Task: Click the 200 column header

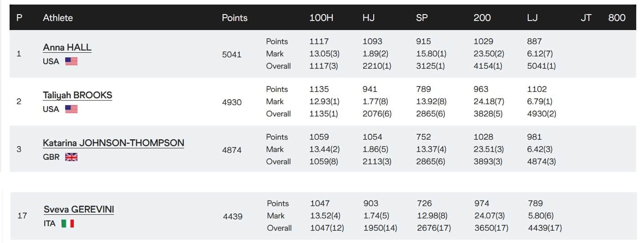Action: 482,18
